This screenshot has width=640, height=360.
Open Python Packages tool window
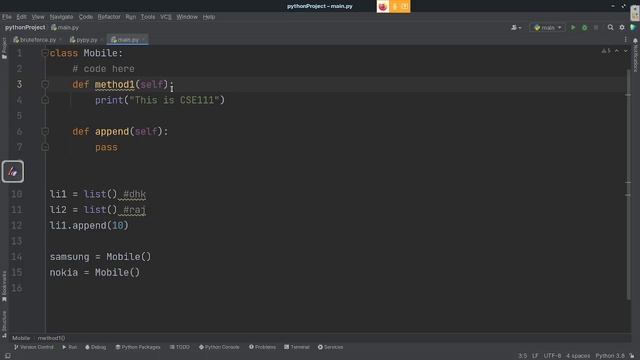138,347
